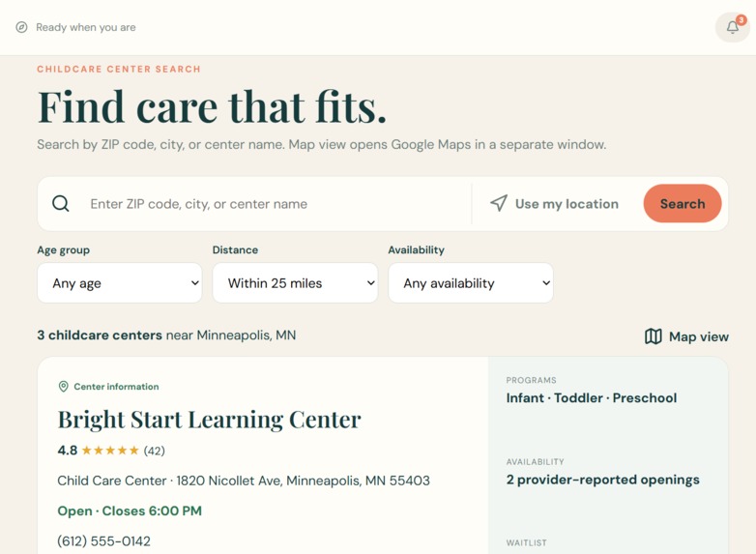The height and width of the screenshot is (554, 756).
Task: Click the Center information pin icon
Action: pyautogui.click(x=63, y=386)
